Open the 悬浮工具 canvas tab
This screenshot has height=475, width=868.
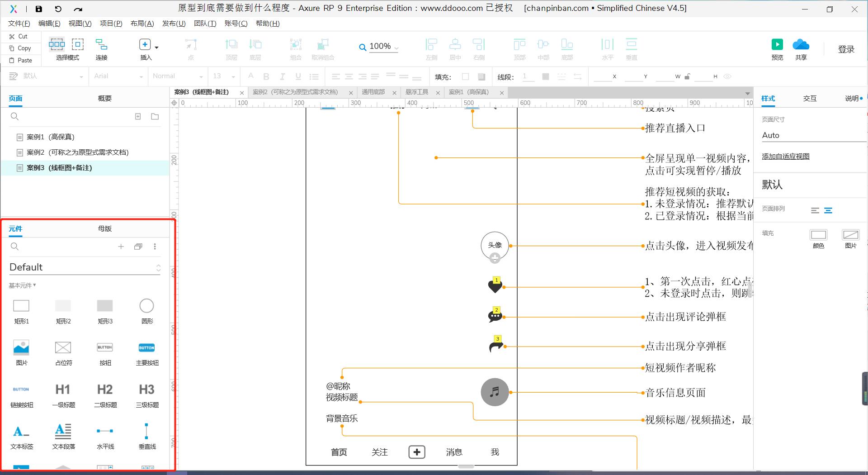point(416,92)
